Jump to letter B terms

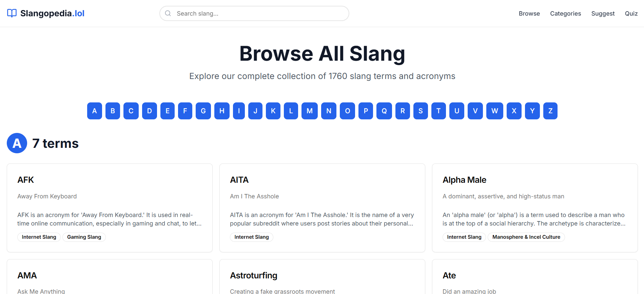[113, 111]
